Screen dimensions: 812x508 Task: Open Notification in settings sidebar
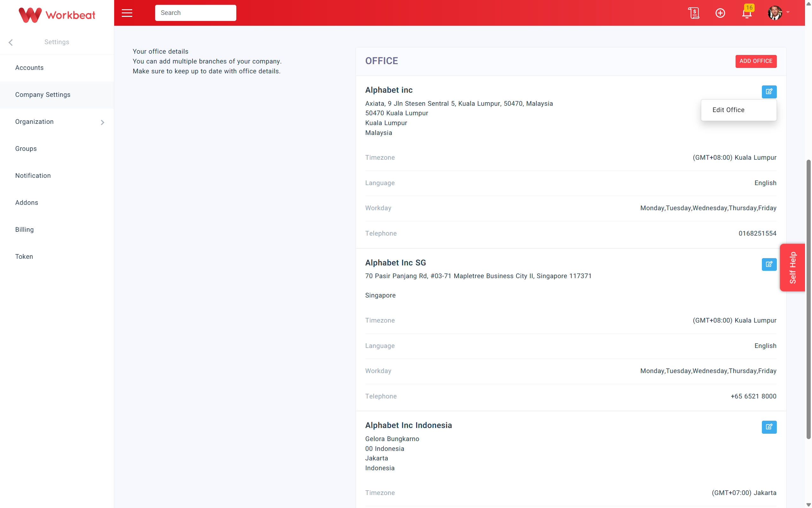57,176
